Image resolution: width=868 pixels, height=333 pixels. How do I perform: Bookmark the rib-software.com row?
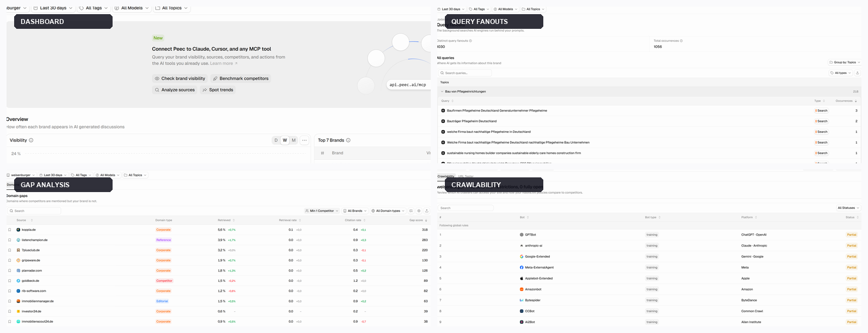10,291
